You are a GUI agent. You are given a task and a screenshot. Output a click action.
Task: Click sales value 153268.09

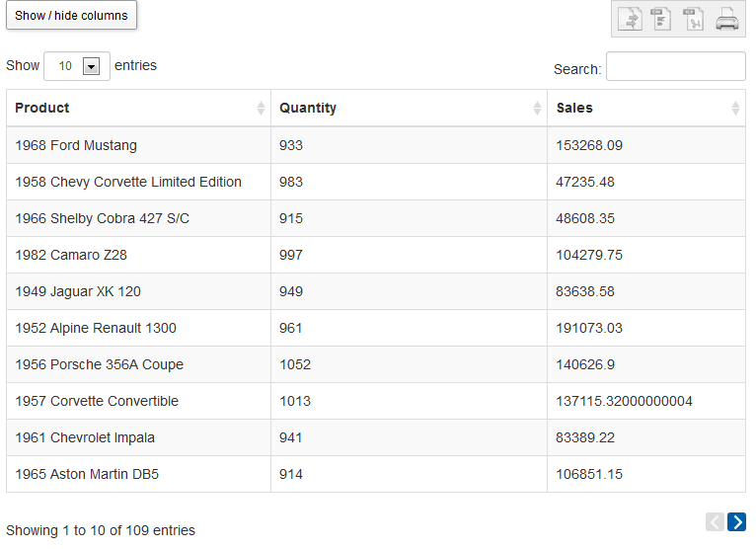[589, 145]
